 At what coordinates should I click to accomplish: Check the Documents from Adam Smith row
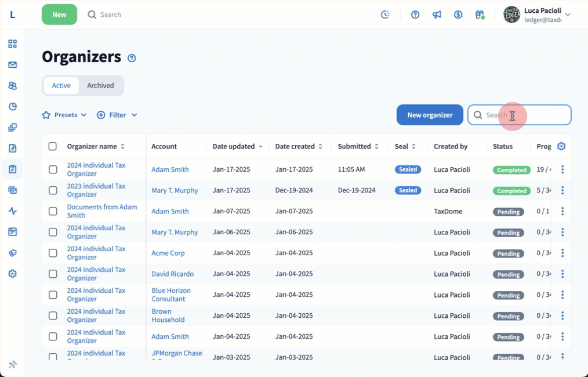point(53,211)
